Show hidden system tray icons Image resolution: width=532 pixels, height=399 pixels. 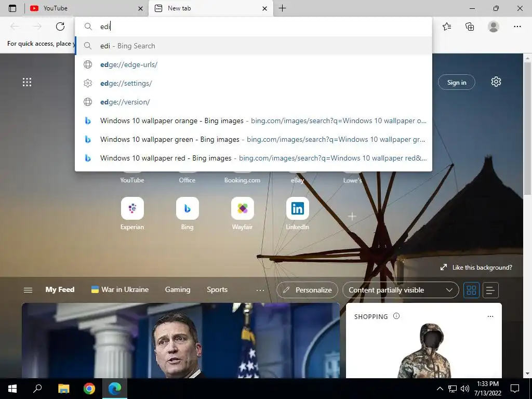point(440,389)
